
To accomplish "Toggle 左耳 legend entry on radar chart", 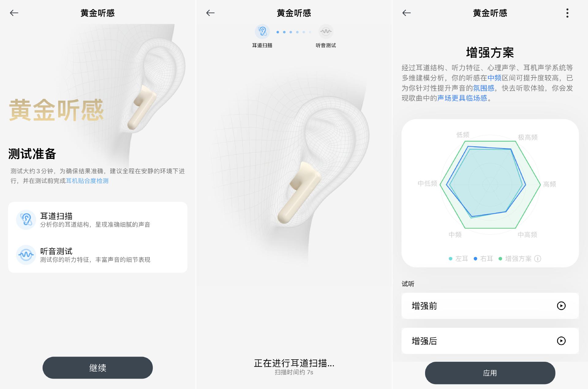I will 458,259.
